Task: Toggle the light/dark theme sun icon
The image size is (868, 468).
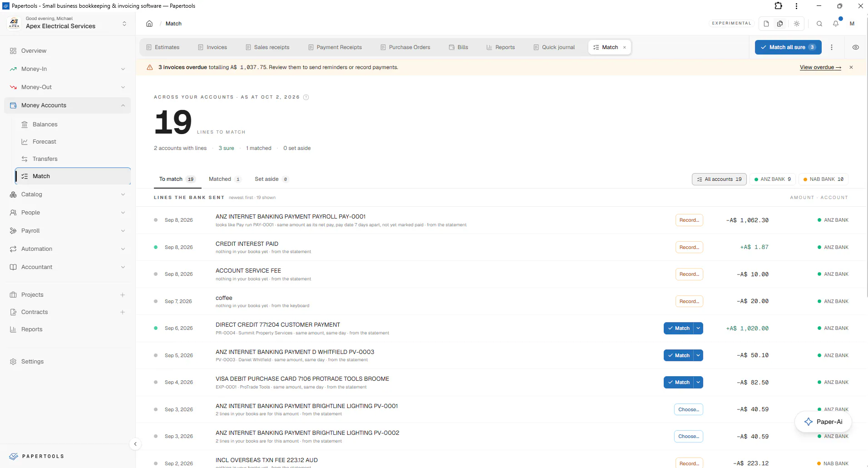Action: [x=797, y=24]
